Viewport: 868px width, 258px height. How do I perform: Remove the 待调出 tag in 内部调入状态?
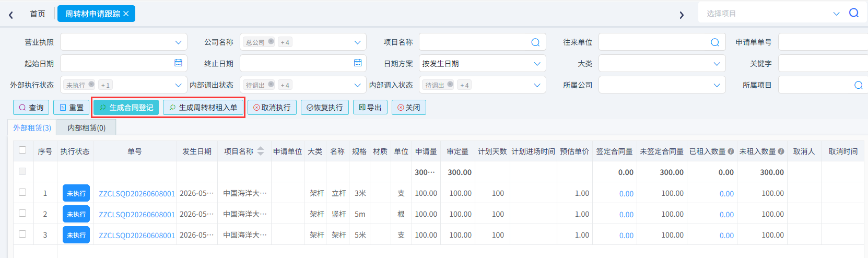point(450,85)
